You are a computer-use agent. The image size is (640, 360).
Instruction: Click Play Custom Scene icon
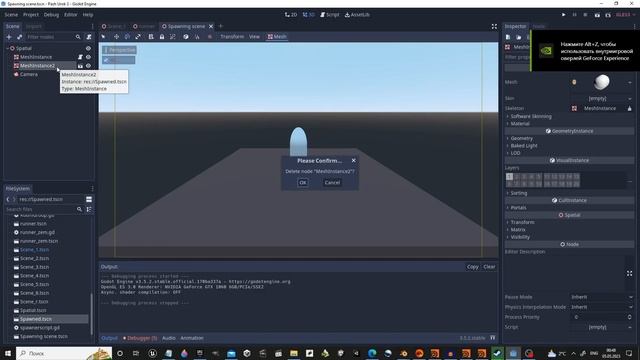click(608, 15)
